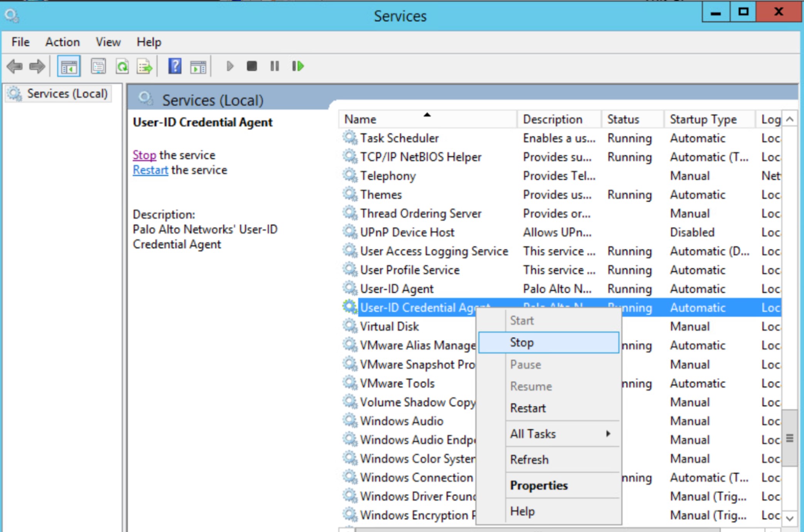
Task: Open the Action menu
Action: point(62,42)
